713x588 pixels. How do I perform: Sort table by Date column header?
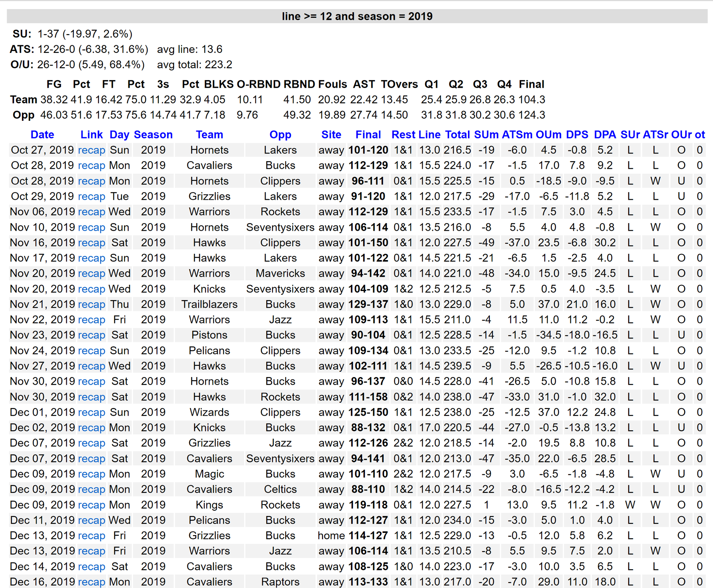(42, 135)
